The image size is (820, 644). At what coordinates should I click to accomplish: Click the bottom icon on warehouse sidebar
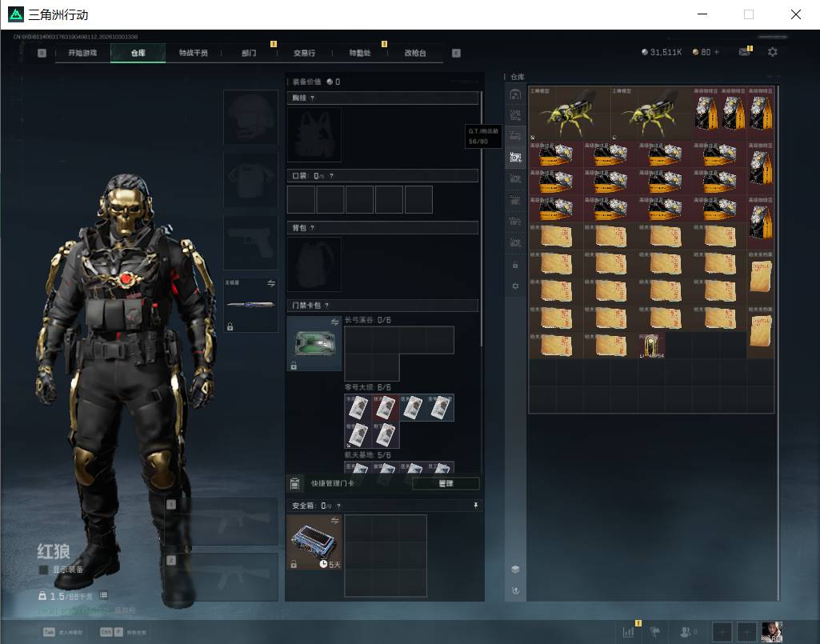pyautogui.click(x=515, y=590)
